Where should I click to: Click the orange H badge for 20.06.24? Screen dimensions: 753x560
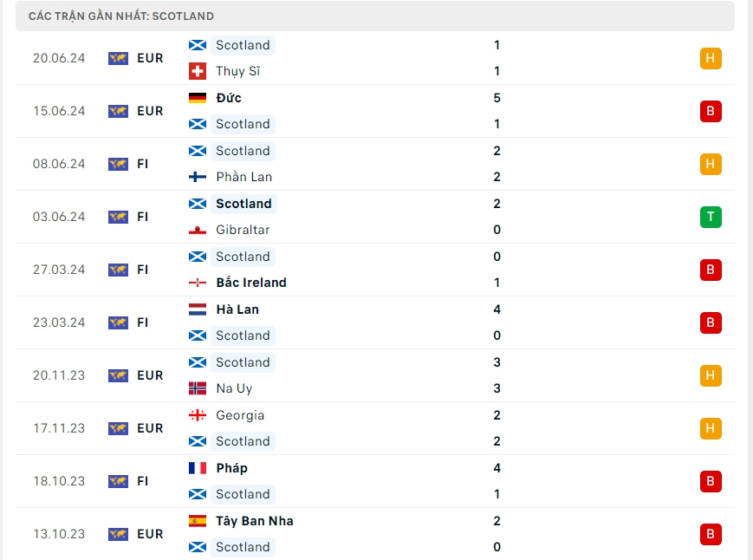point(711,58)
